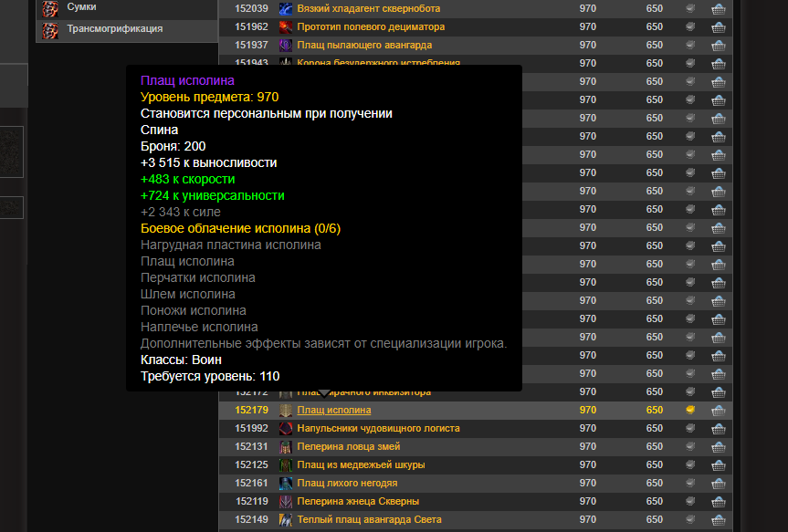Click coin icon in Пелерина ловца змей row

(691, 447)
